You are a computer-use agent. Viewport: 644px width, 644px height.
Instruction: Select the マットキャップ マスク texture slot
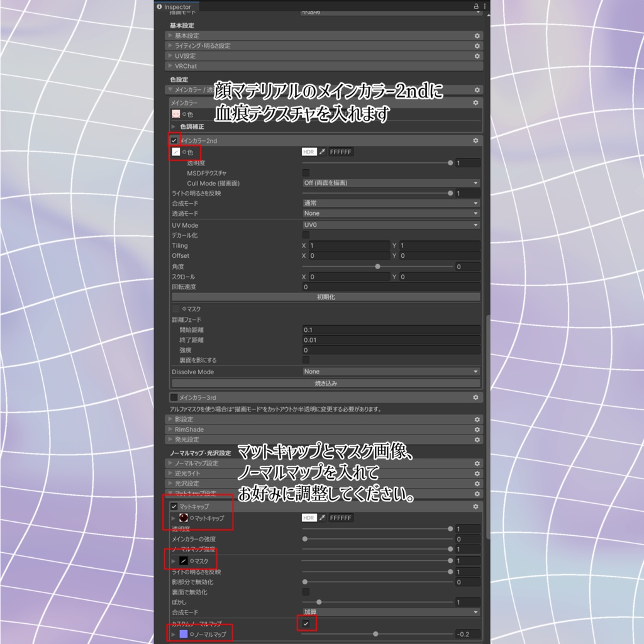pyautogui.click(x=184, y=560)
